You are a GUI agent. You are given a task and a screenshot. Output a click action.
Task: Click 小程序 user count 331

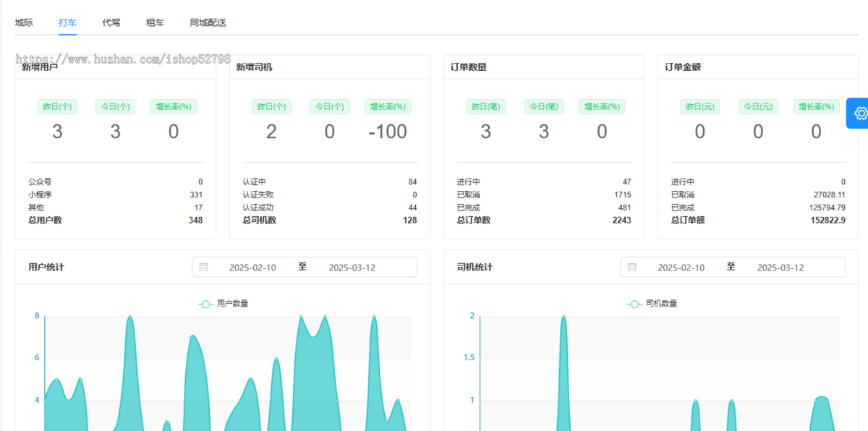tap(196, 195)
